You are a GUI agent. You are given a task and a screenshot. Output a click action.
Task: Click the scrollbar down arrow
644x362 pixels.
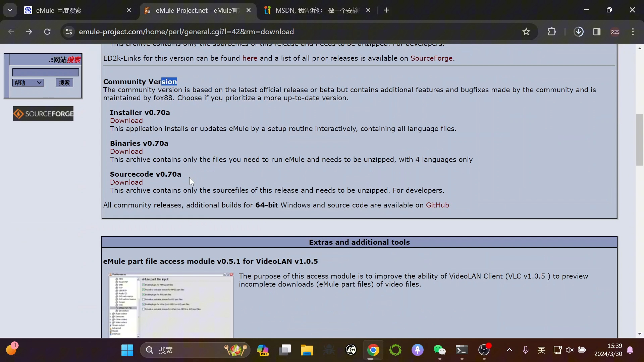[x=640, y=334]
